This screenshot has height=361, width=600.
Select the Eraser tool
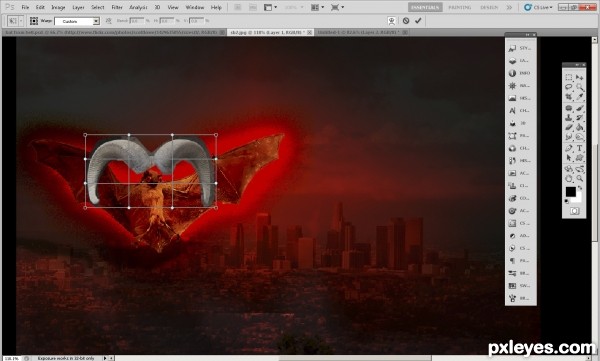click(x=569, y=127)
